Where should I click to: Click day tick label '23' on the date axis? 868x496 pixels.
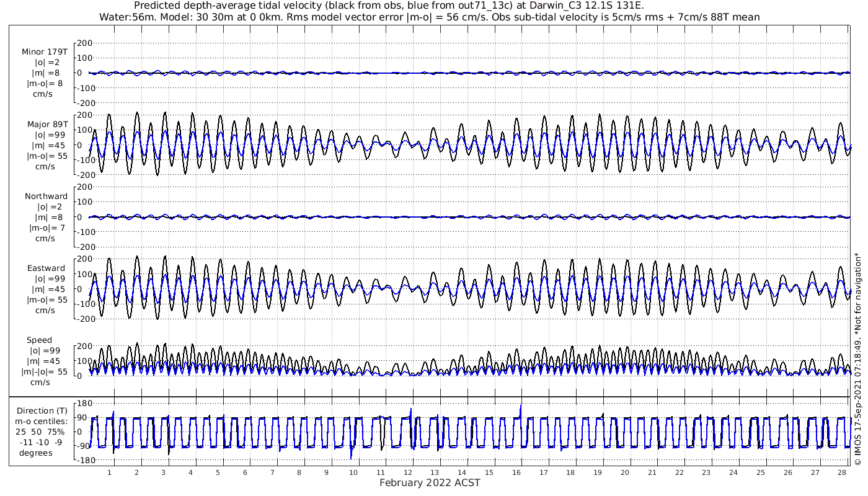click(706, 472)
